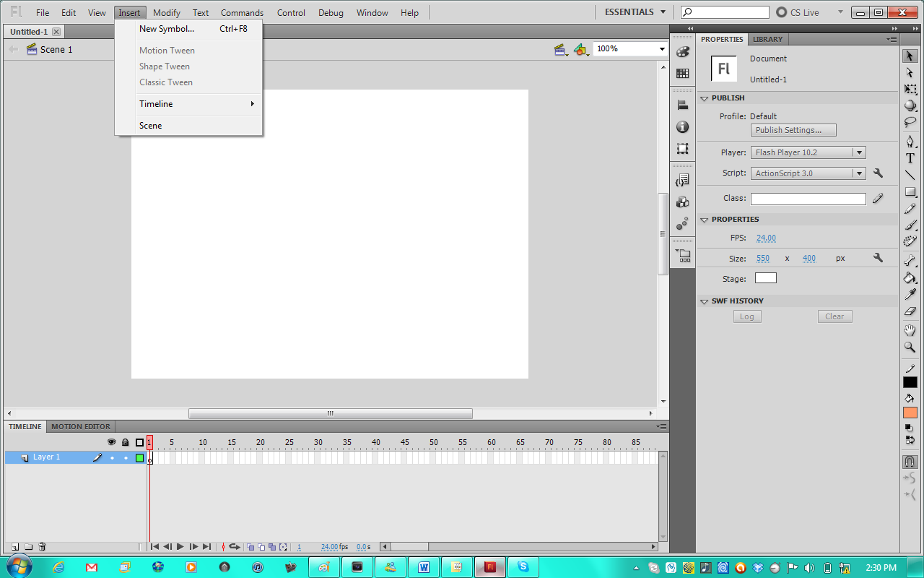
Task: Open the ESSENTIALS workspace dropdown
Action: click(635, 12)
